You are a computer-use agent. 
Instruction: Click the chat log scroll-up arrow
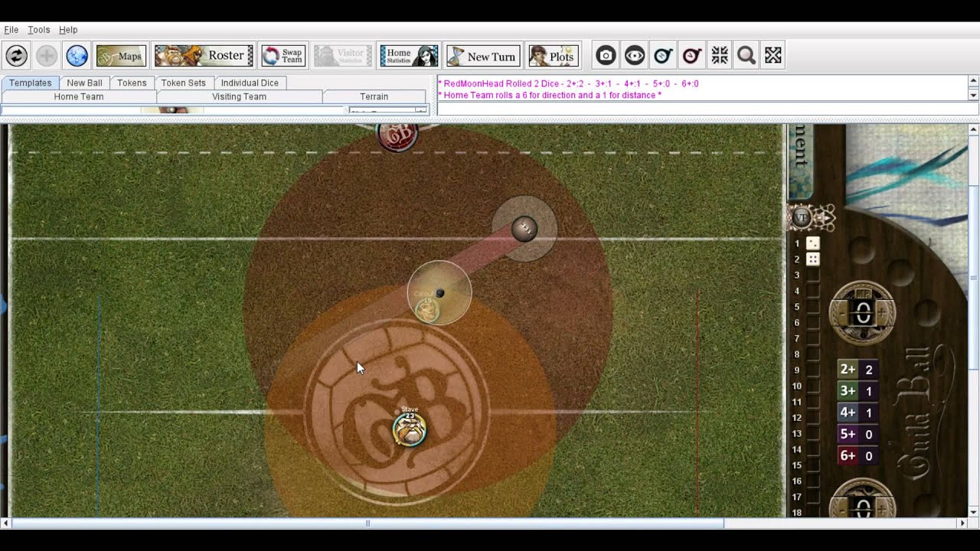tap(973, 81)
